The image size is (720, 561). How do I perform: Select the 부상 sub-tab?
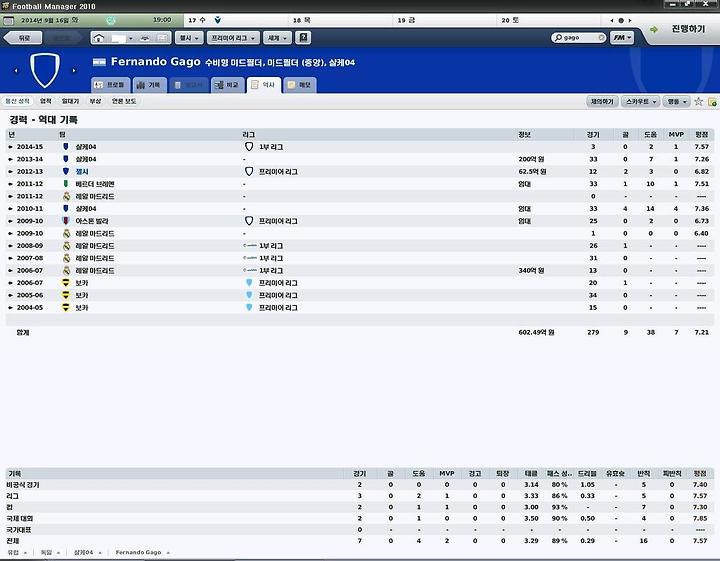[95, 101]
